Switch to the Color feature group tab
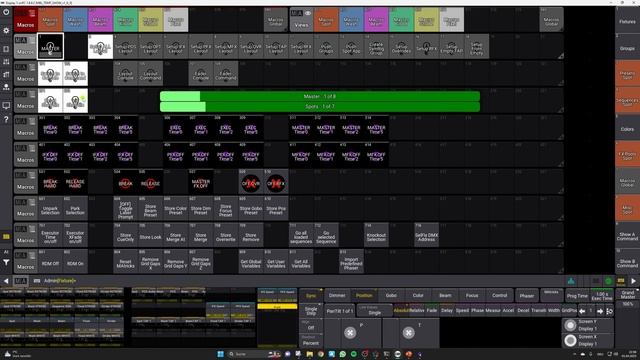Viewport: 640px width, 360px height. tap(418, 296)
